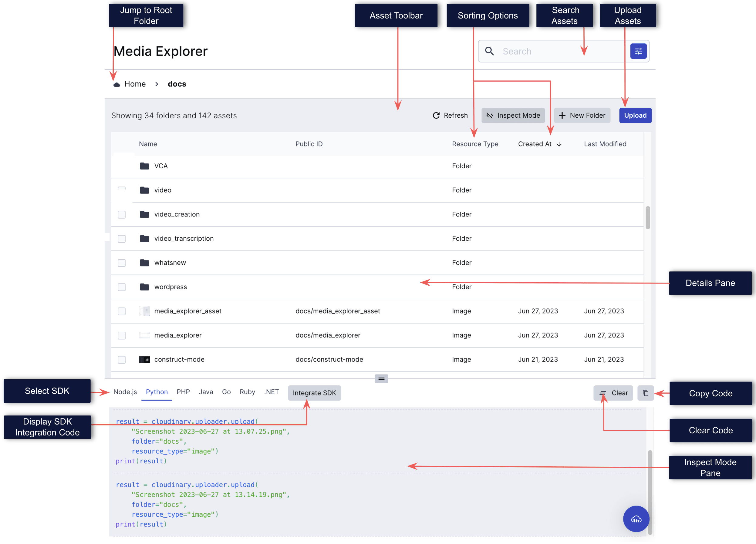Click the Home cloud icon in breadcrumb
This screenshot has height=544, width=756.
pyautogui.click(x=117, y=84)
